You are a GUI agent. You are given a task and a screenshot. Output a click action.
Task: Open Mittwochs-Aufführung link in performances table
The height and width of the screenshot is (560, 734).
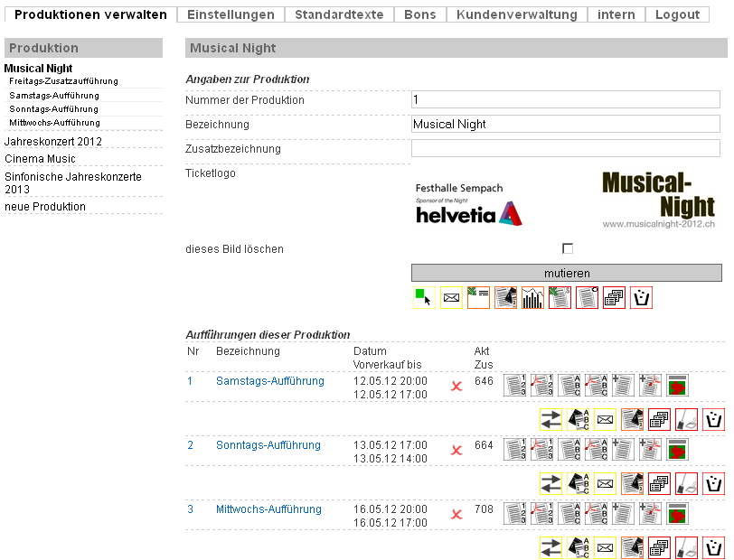pos(268,509)
